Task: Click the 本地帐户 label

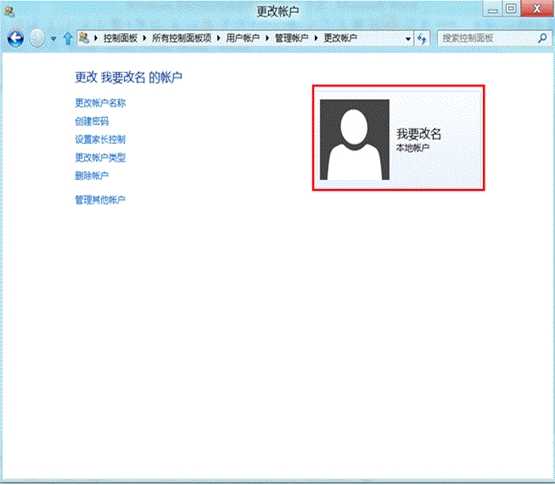Action: tap(413, 148)
